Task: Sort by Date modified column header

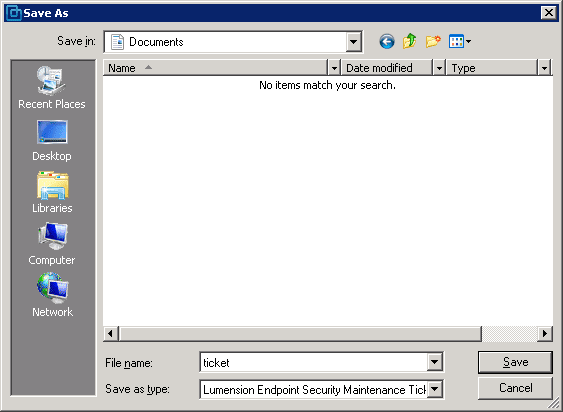Action: coord(387,68)
